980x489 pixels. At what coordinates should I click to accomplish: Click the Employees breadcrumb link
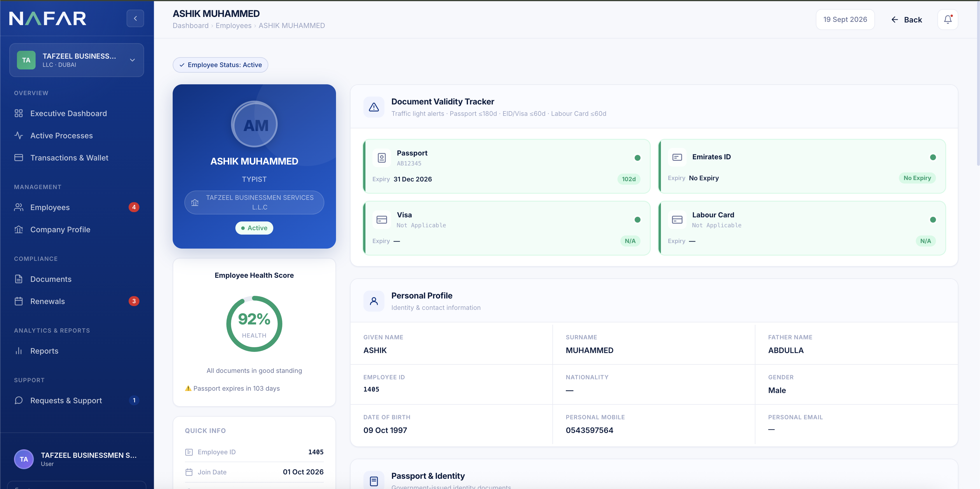[x=234, y=25]
